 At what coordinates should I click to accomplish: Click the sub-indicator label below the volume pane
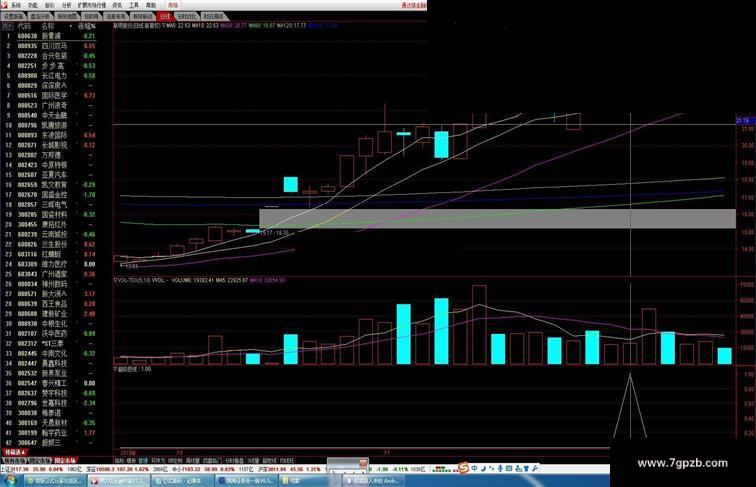[x=133, y=369]
